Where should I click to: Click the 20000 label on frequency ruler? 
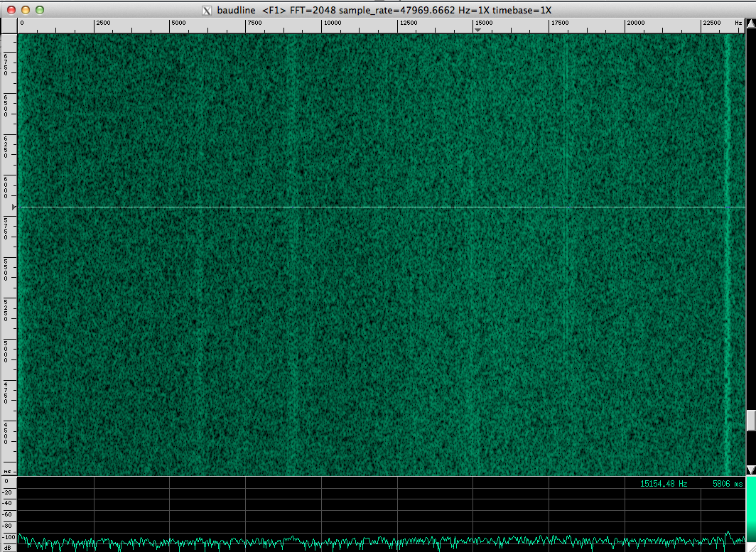635,23
